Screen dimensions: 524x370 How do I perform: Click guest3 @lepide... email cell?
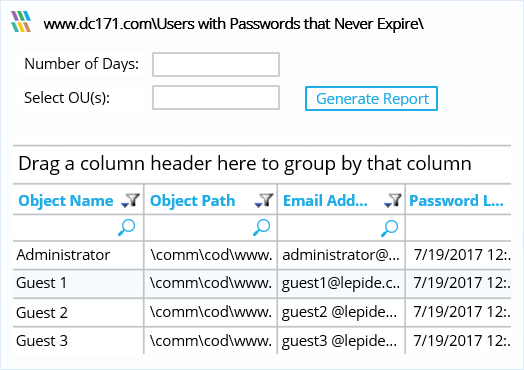tap(341, 341)
